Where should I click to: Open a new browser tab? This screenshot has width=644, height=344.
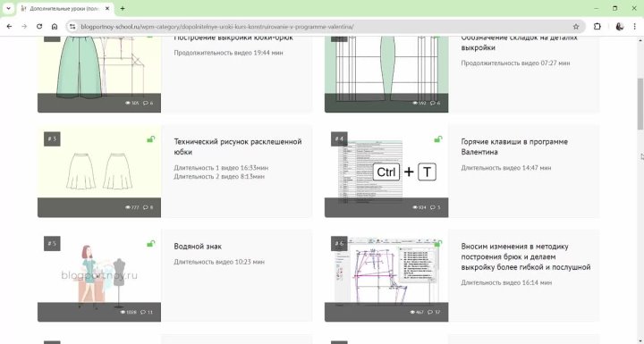pyautogui.click(x=123, y=8)
